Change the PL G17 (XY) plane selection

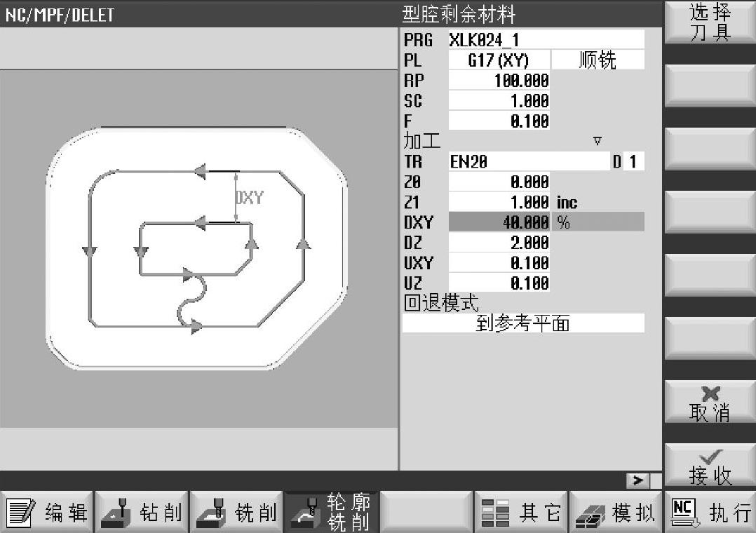(x=499, y=60)
